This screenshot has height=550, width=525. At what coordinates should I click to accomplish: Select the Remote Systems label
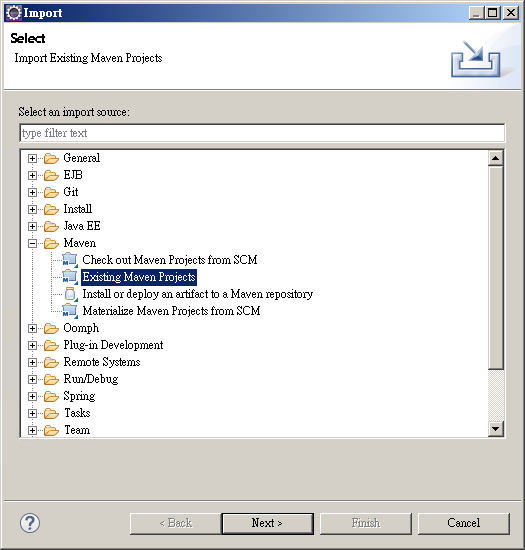102,362
